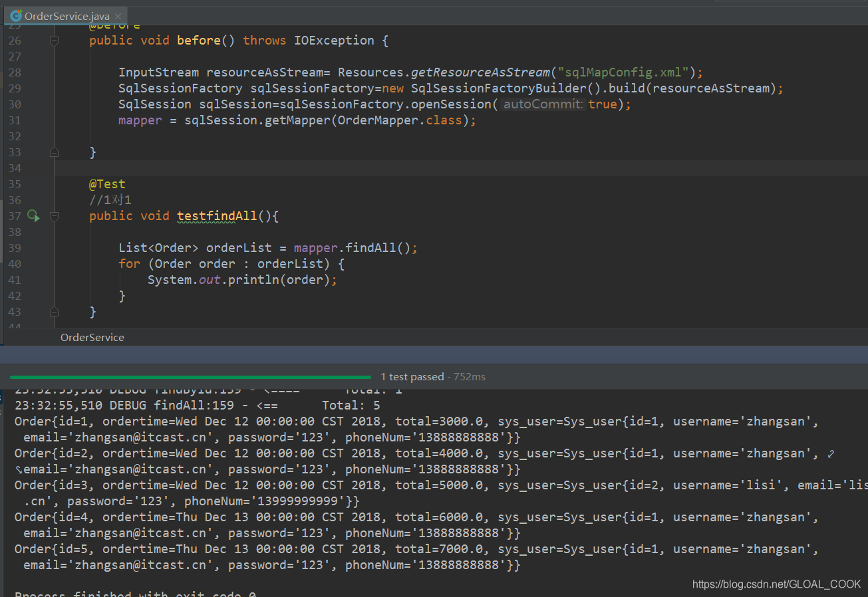Run testfindAll using the gutter run icon
Image resolution: width=868 pixels, height=597 pixels.
[x=33, y=216]
